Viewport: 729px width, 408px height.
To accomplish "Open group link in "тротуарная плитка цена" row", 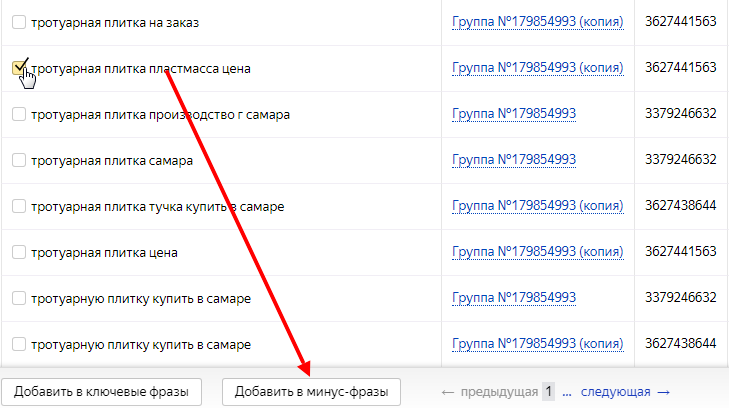I will point(537,252).
